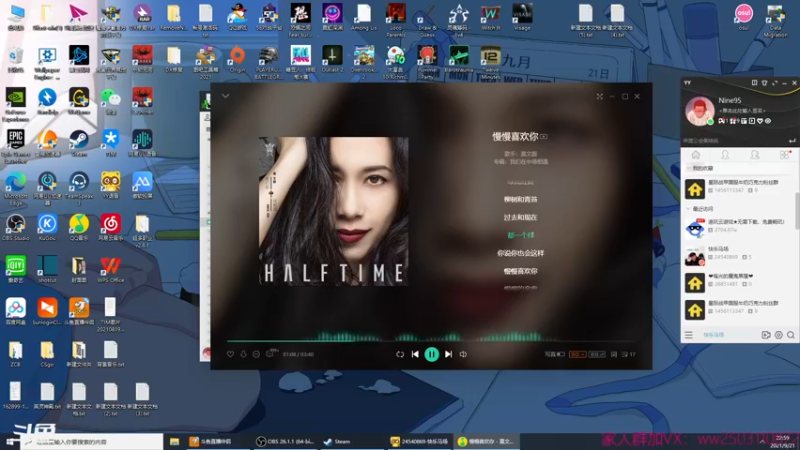The image size is (800, 450).
Task: Switch to OBS in the taskbar
Action: tap(285, 442)
